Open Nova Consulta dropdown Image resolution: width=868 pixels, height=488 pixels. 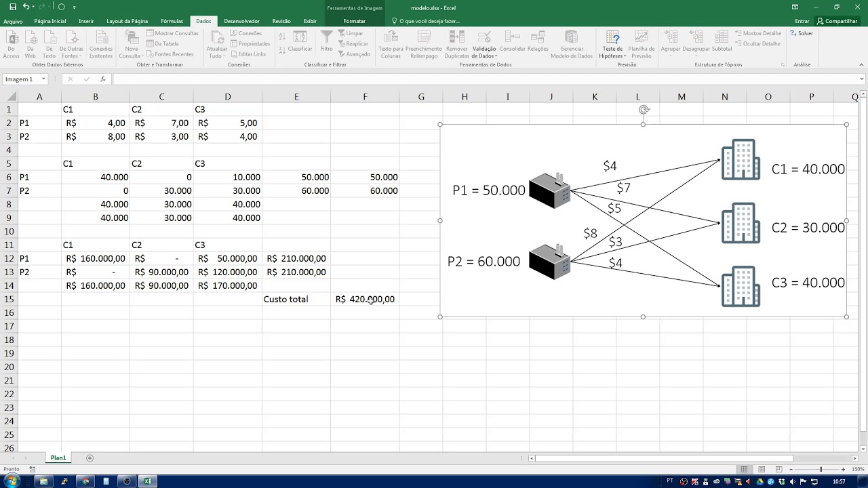pos(132,45)
